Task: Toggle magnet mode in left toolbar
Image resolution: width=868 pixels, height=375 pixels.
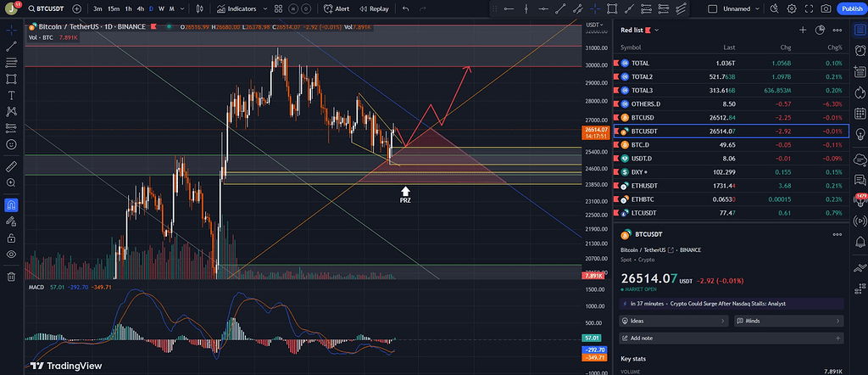Action: coord(11,204)
